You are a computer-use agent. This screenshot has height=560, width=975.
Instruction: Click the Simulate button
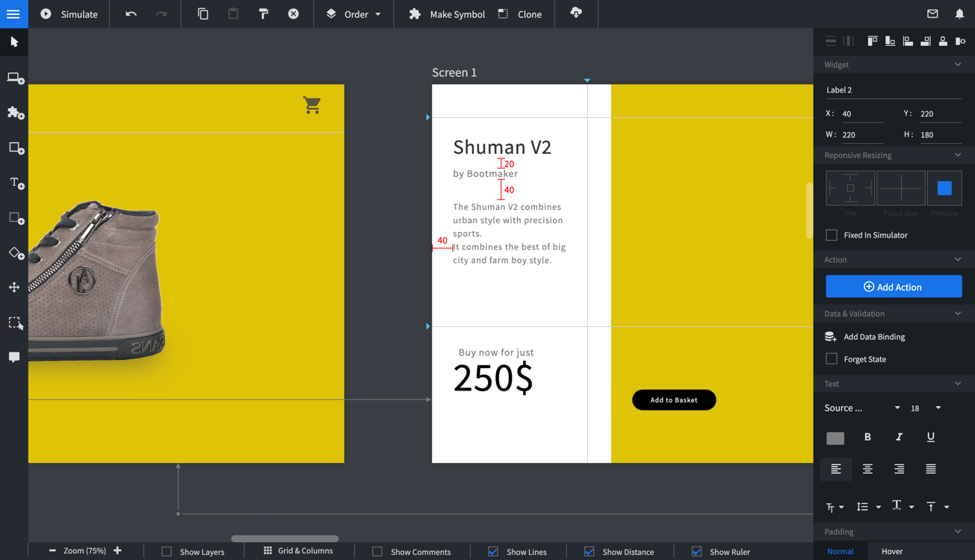tap(69, 14)
